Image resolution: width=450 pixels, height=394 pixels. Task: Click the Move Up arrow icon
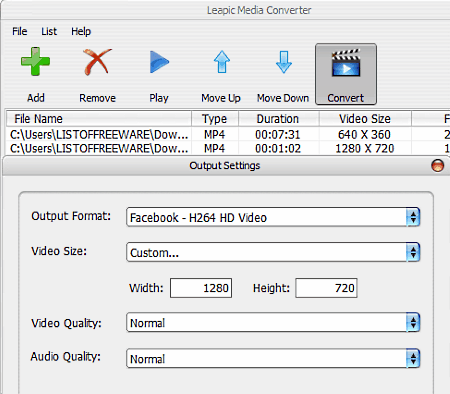(222, 62)
